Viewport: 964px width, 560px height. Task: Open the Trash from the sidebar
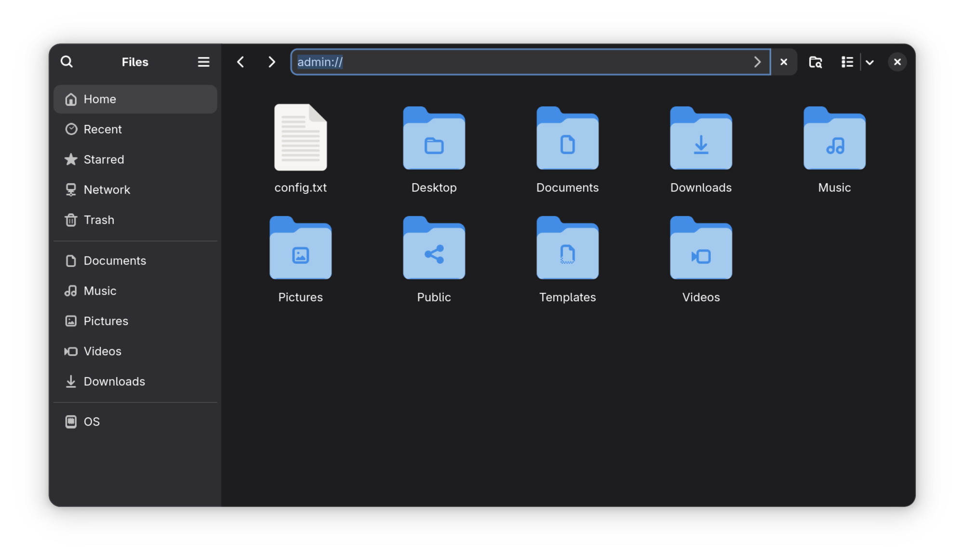(99, 220)
